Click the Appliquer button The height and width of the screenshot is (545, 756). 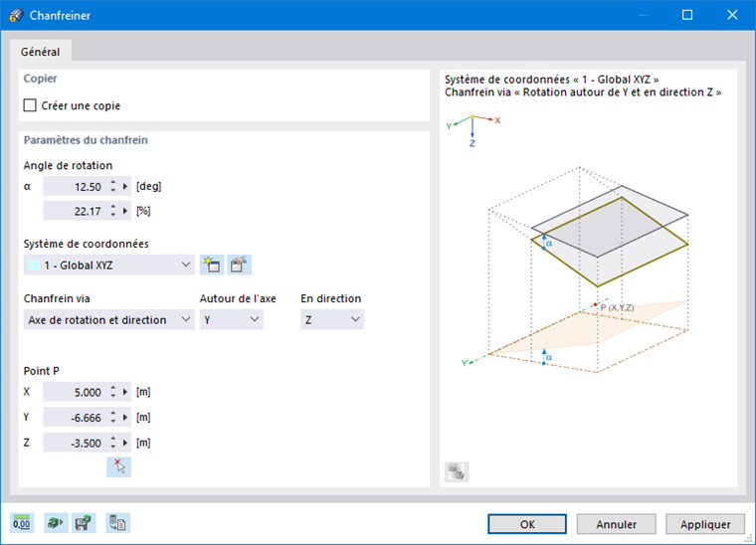click(705, 524)
